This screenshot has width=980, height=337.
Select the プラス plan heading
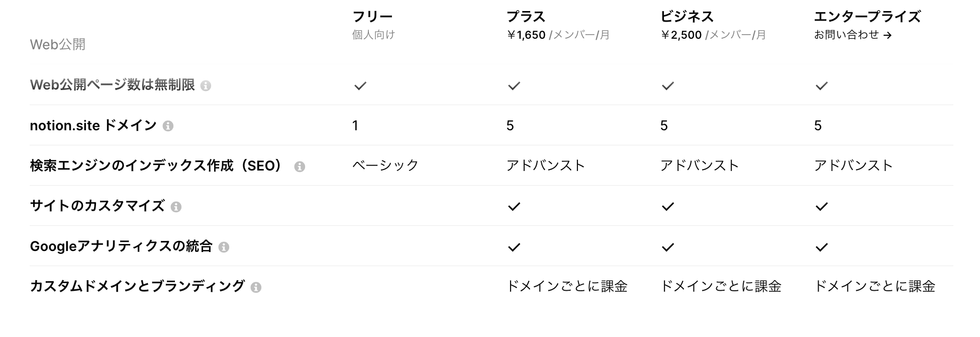pos(526,17)
